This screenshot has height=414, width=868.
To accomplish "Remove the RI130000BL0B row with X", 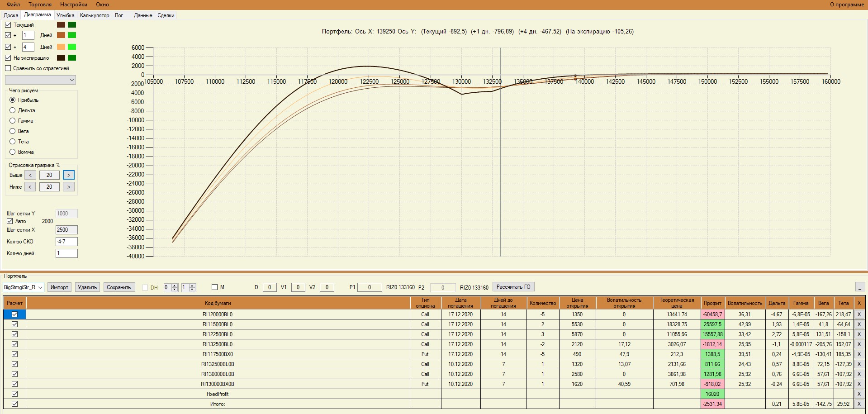I will tap(859, 374).
